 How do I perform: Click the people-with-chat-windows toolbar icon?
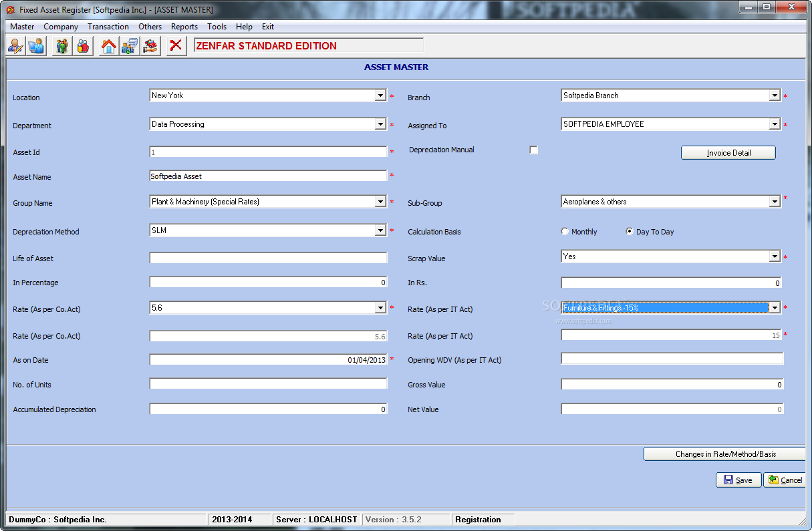coord(130,46)
